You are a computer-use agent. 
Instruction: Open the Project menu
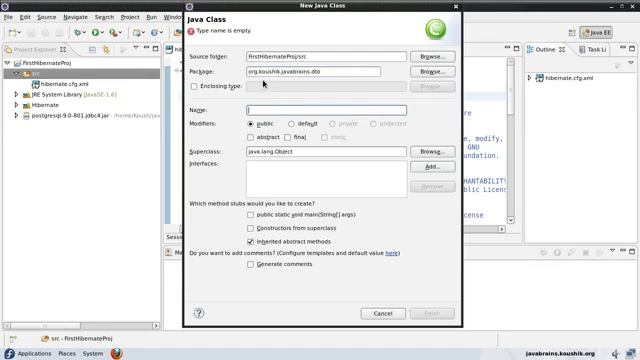point(130,17)
